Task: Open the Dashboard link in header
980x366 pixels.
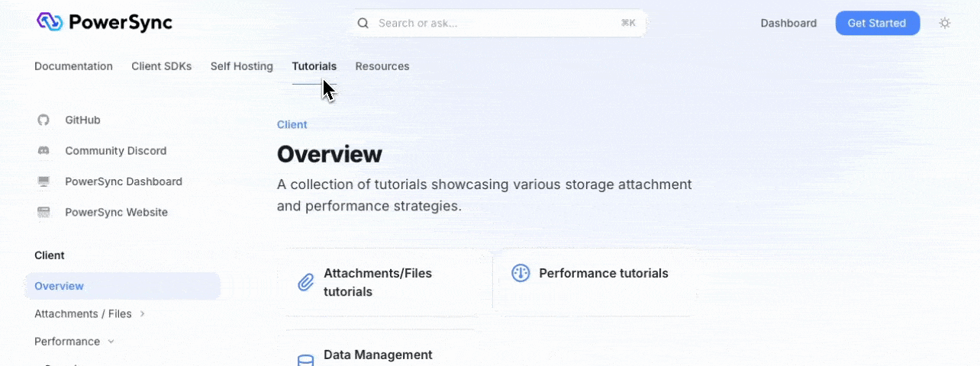Action: pos(788,23)
